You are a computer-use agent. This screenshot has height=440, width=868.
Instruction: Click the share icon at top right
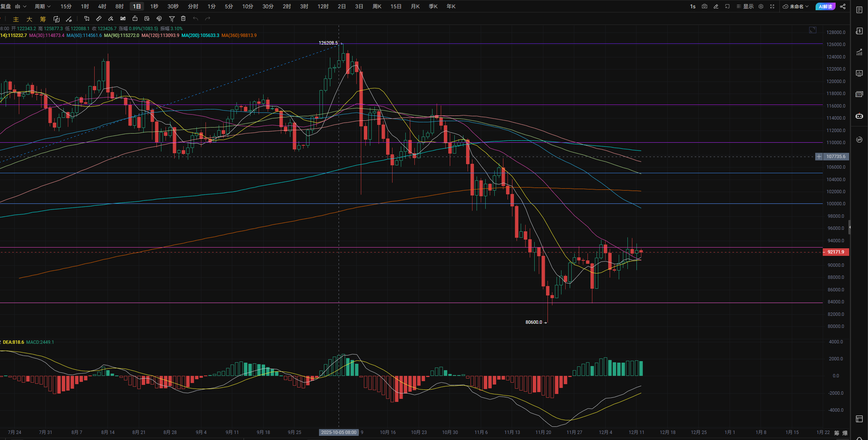tap(843, 6)
